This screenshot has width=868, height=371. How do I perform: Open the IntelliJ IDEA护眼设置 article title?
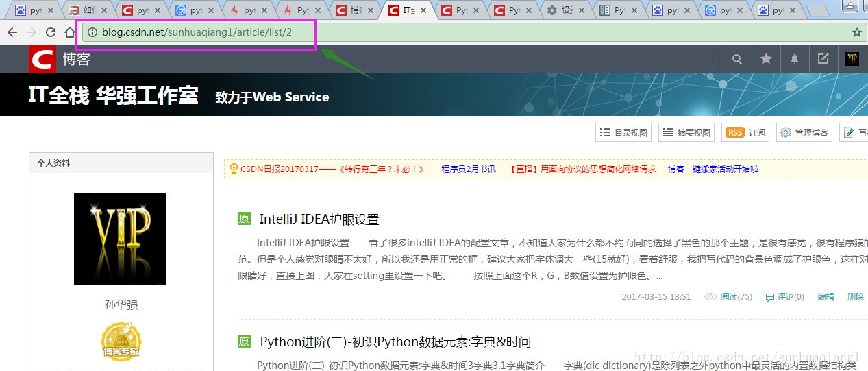319,219
